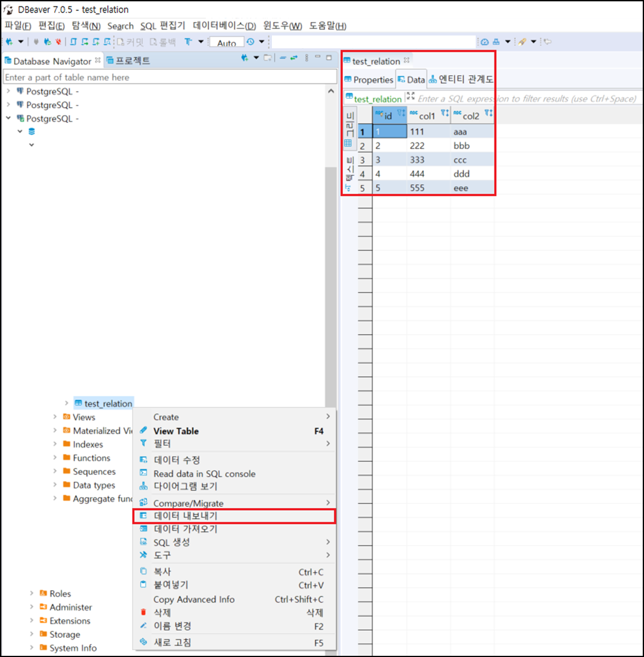The height and width of the screenshot is (657, 644).
Task: Open 편집 menu in menu bar
Action: [52, 26]
